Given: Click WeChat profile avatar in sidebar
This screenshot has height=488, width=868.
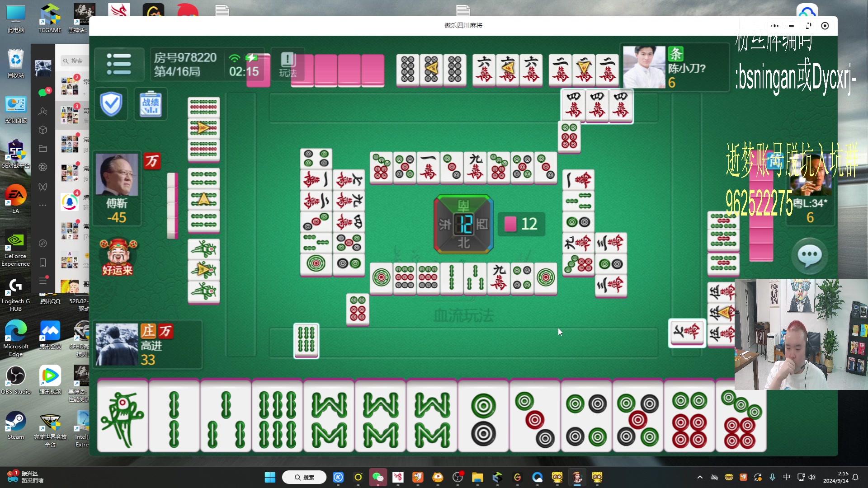Looking at the screenshot, I should coord(43,68).
